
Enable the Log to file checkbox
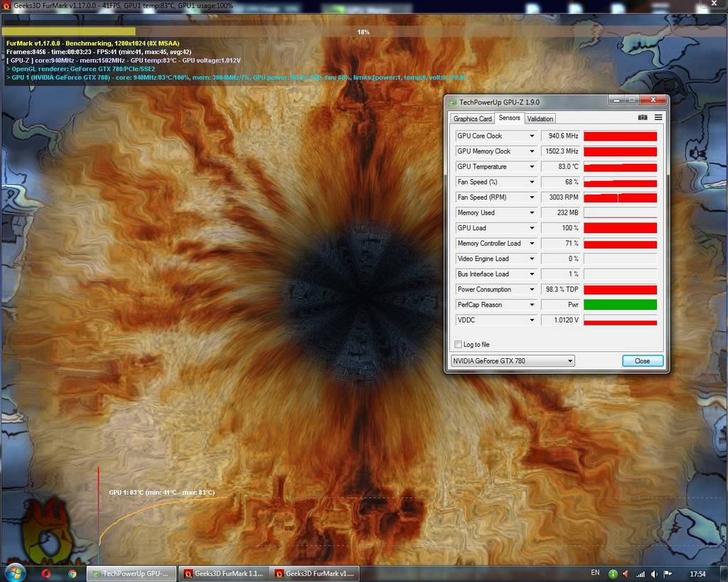tap(459, 345)
